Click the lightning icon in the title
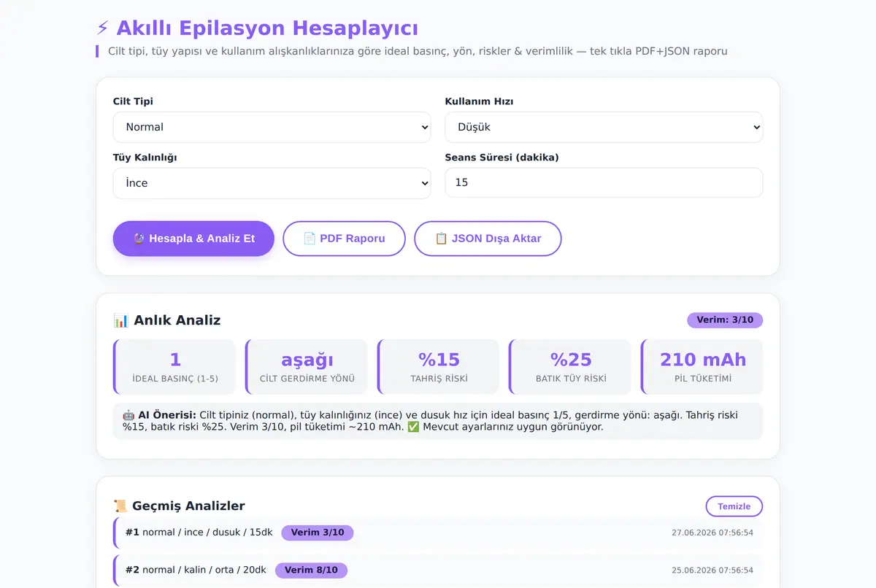 click(x=102, y=28)
